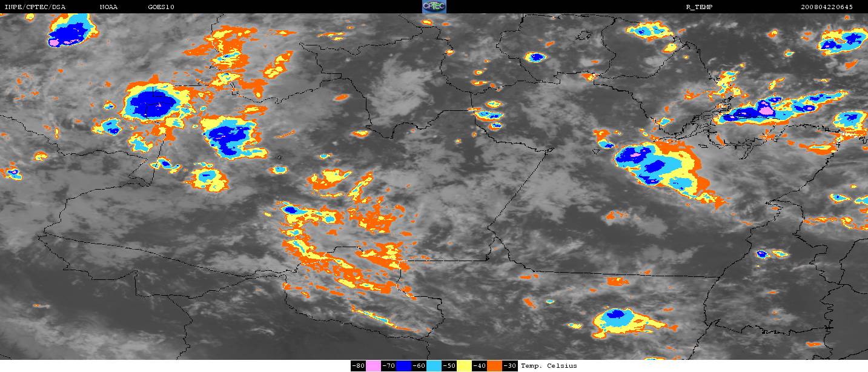Click the light blue swatch in the legend
The image size is (868, 372).
point(434,366)
